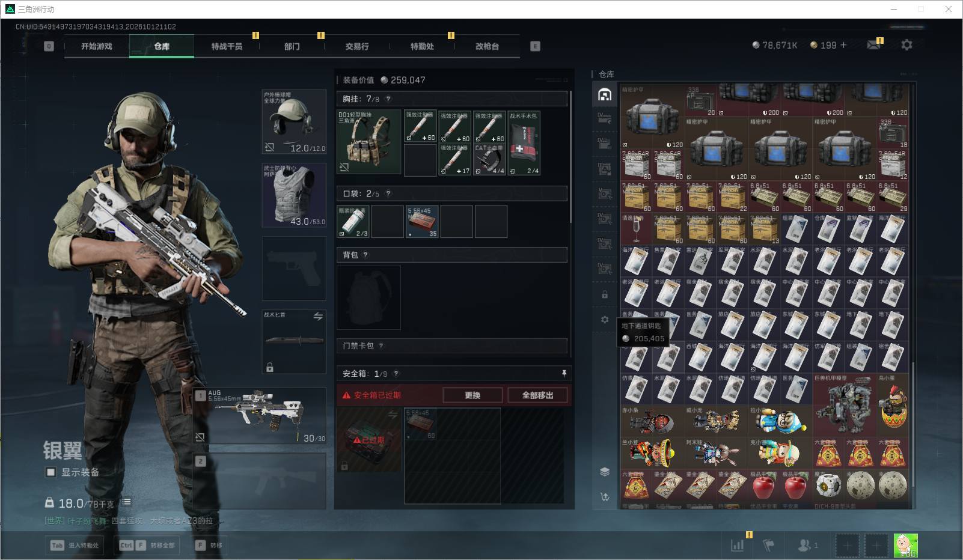The height and width of the screenshot is (560, 963).
Task: Select the main warehouse home icon
Action: (605, 94)
